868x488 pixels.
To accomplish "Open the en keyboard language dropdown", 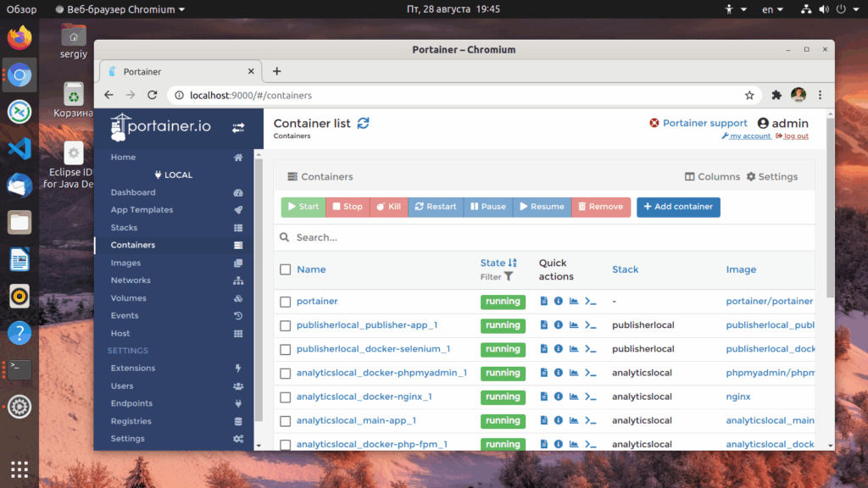I will 772,9.
